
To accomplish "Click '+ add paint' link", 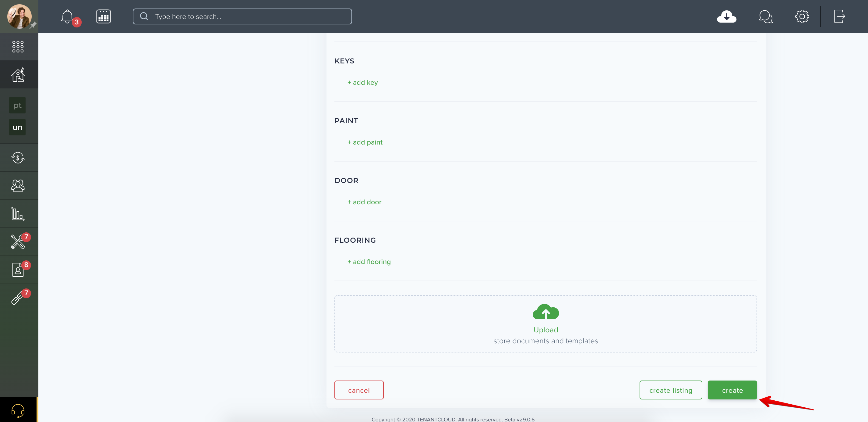I will click(x=365, y=142).
